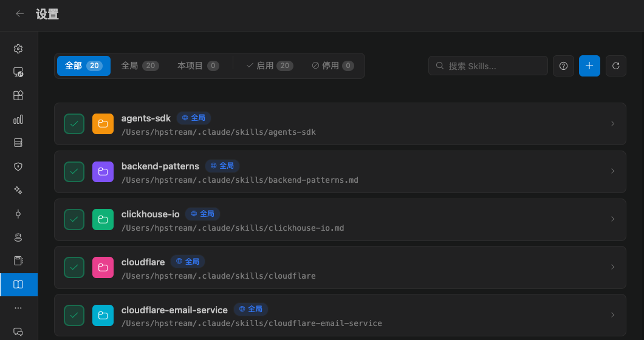Toggle the agents-sdk enabled checkbox
Screen dimensions: 644x340
tap(74, 124)
